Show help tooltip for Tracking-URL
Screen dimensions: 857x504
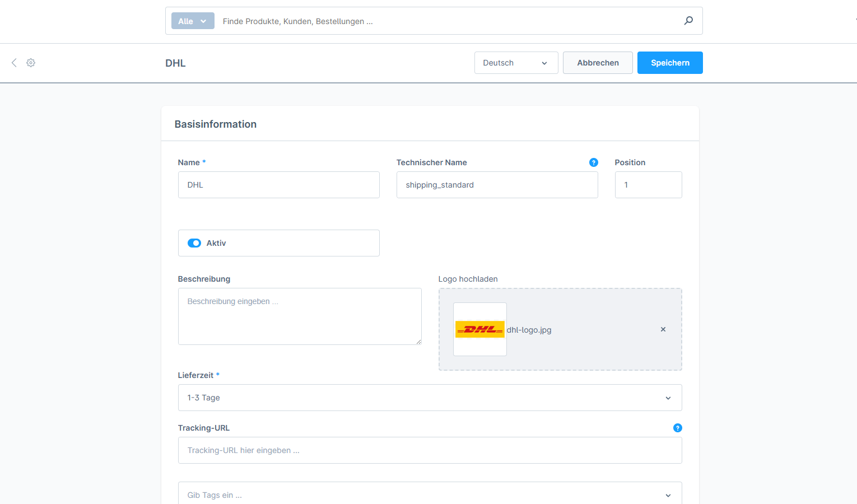(x=677, y=428)
